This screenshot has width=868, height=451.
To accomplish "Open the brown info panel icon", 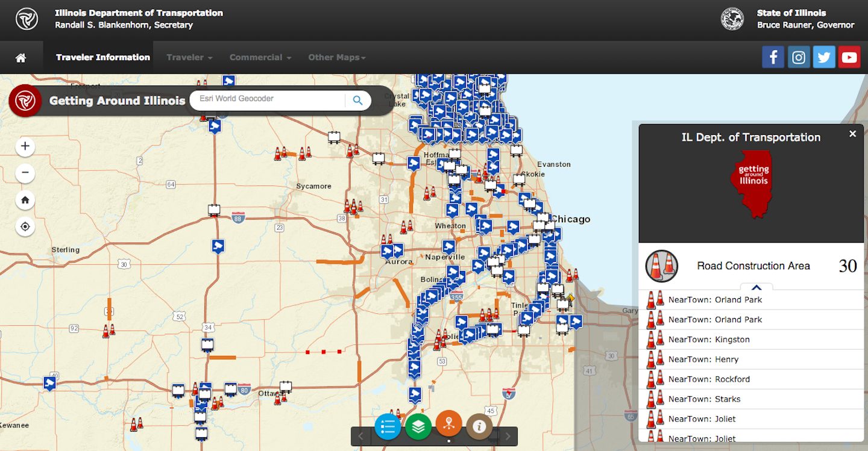I will pyautogui.click(x=479, y=426).
